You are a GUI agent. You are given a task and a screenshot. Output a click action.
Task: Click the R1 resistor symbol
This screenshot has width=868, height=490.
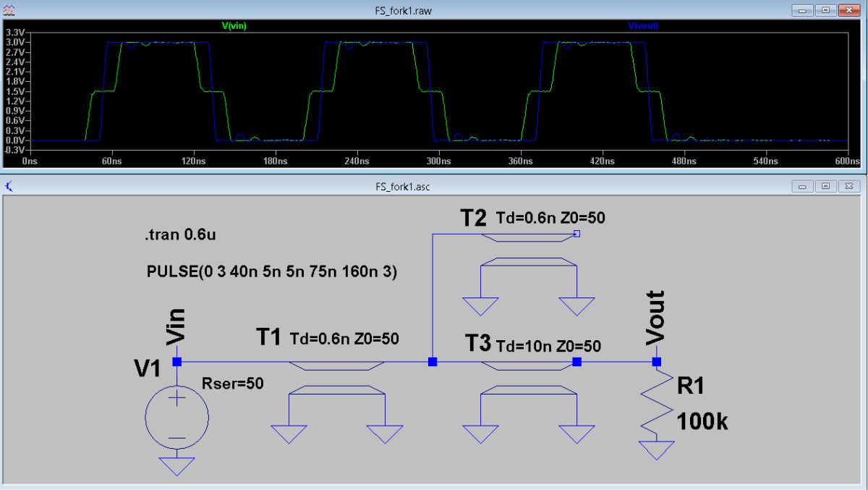657,402
